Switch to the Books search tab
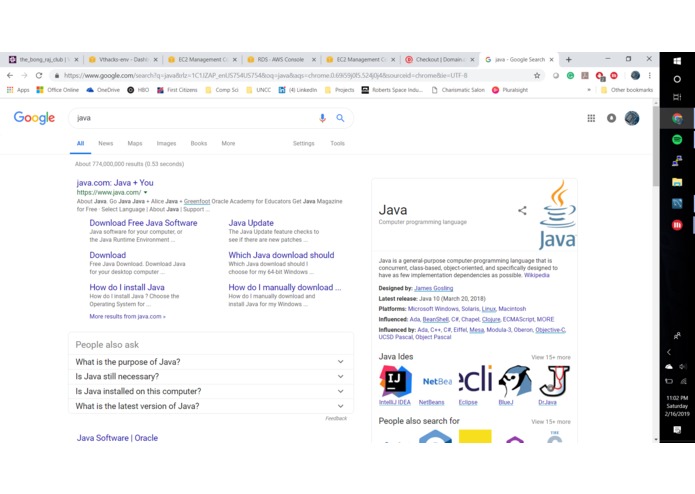This screenshot has height=494, width=695. coord(199,144)
